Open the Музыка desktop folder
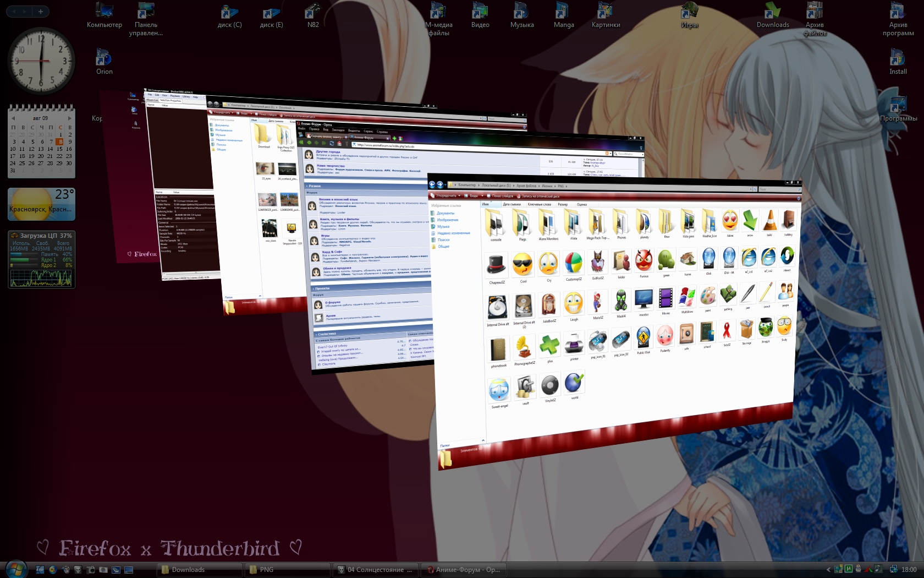Image resolution: width=924 pixels, height=578 pixels. point(522,15)
